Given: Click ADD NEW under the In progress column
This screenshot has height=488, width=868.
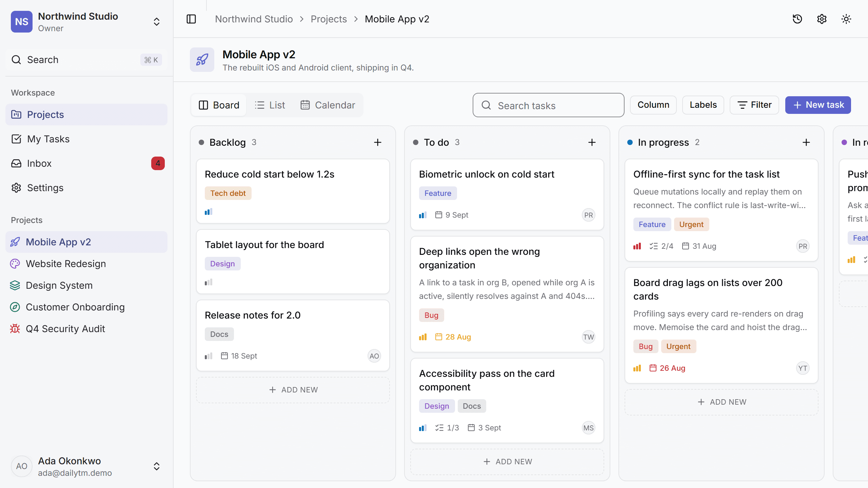Looking at the screenshot, I should tap(722, 402).
